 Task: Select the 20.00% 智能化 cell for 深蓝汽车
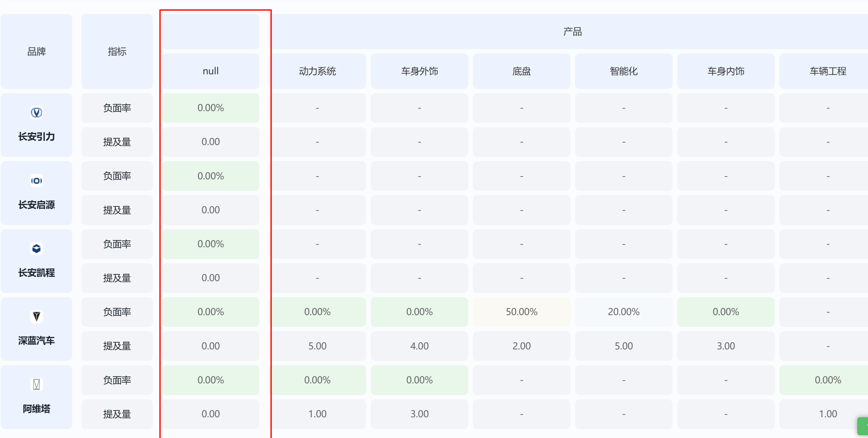tap(624, 312)
